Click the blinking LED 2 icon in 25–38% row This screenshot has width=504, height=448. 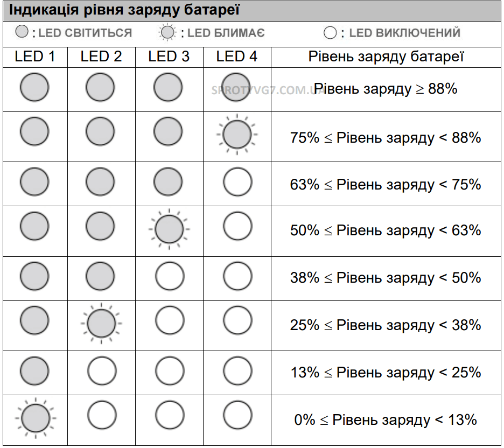101,323
